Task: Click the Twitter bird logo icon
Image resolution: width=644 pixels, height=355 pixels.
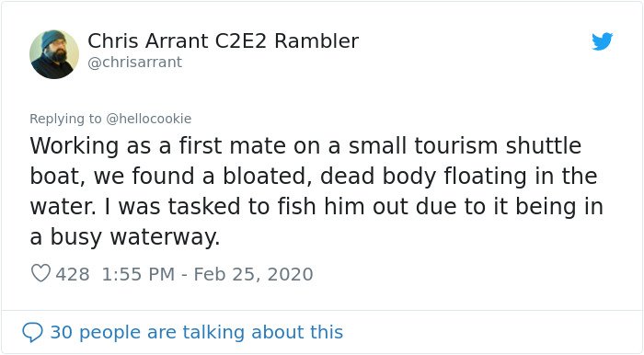Action: tap(602, 41)
